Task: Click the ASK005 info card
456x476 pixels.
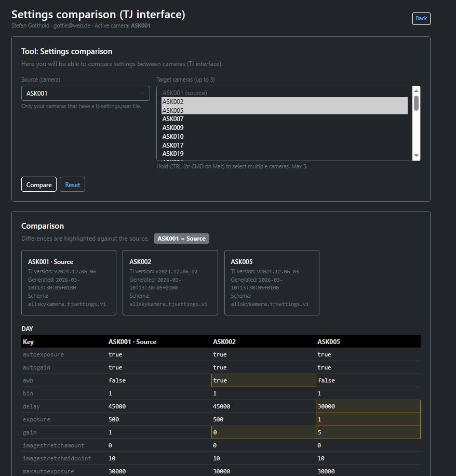Action: click(x=272, y=283)
